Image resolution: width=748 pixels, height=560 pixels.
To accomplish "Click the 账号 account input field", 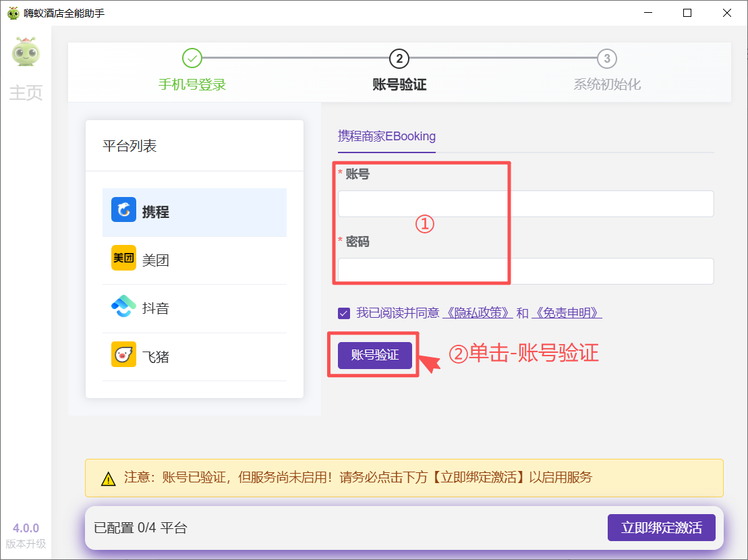I will tap(523, 203).
